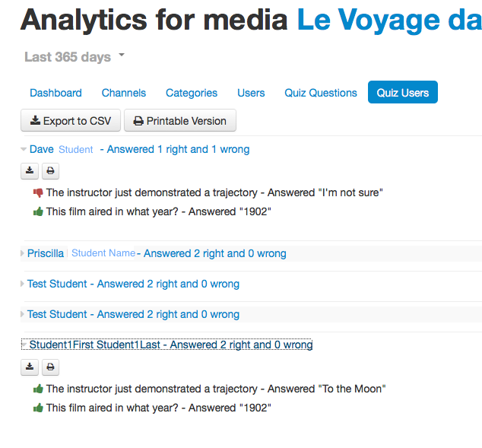This screenshot has height=448, width=482.
Task: Expand the second Test Student row
Action: click(x=22, y=314)
